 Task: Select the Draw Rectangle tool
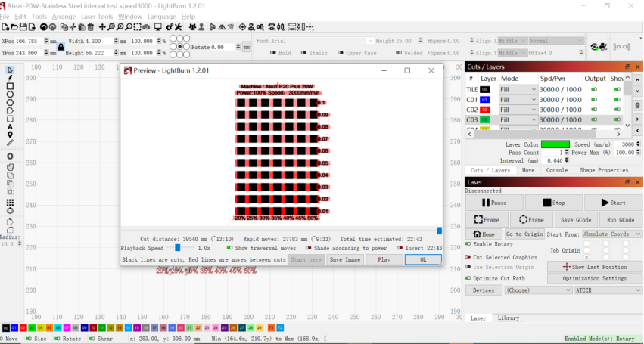pyautogui.click(x=10, y=86)
